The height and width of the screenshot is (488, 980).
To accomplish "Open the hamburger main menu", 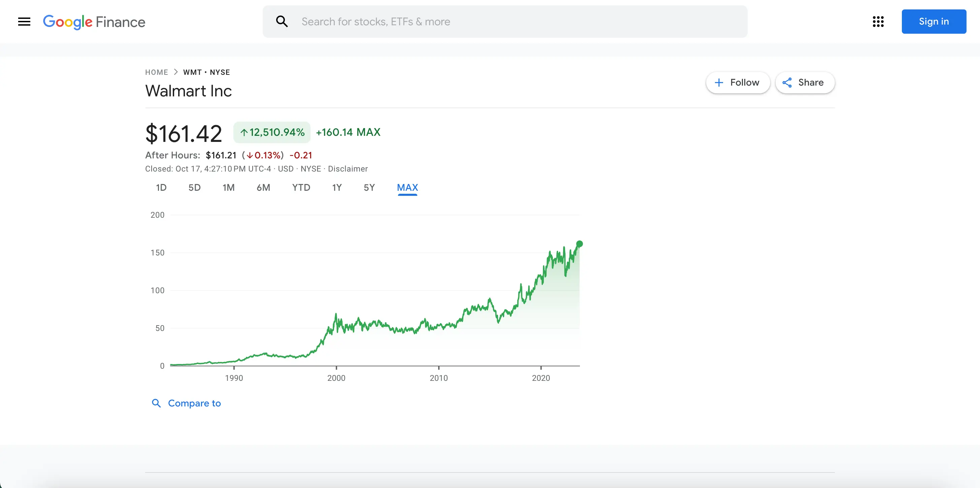I will [x=24, y=22].
